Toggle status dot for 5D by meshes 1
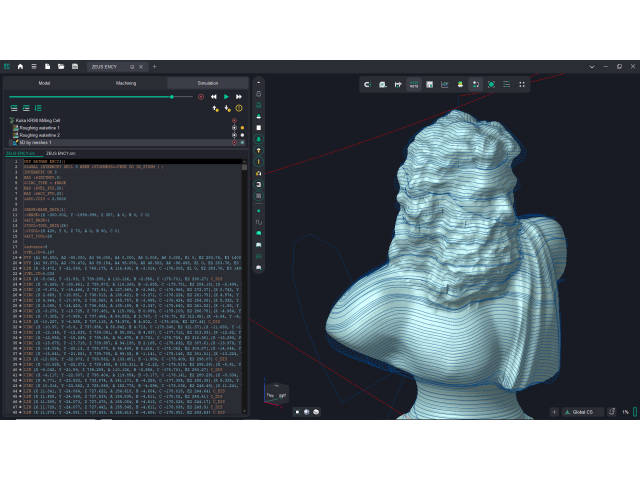Viewport: 640px width, 480px height. (242, 142)
